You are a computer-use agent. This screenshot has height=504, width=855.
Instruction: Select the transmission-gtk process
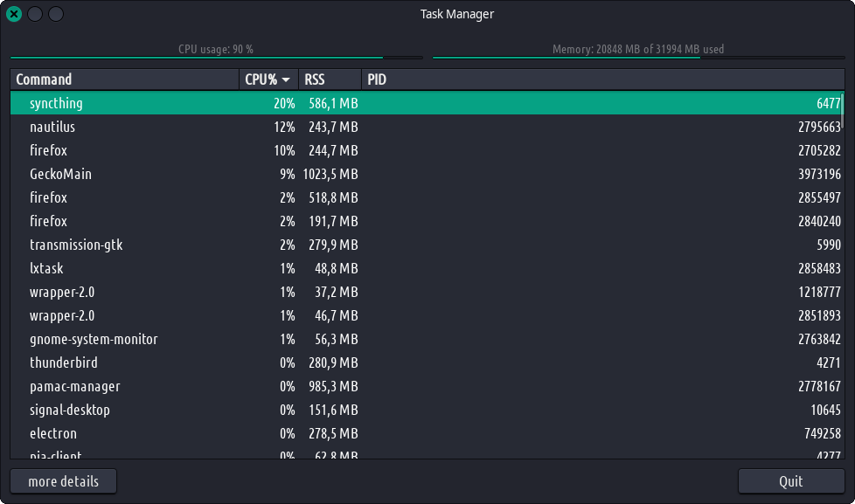point(76,245)
